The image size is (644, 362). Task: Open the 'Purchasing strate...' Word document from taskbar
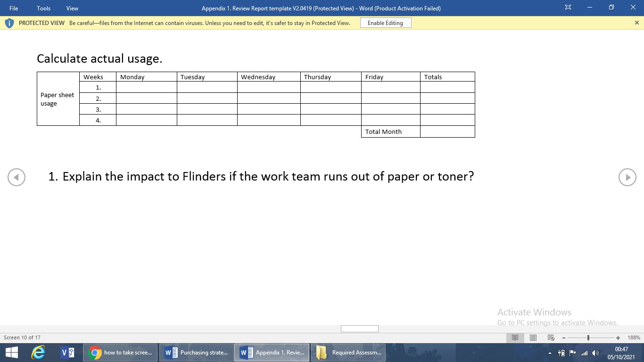tap(197, 352)
